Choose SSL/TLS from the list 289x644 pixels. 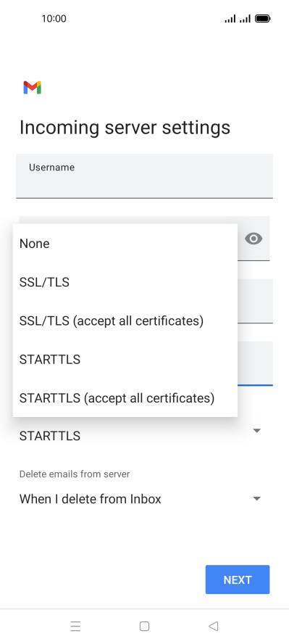(x=125, y=282)
